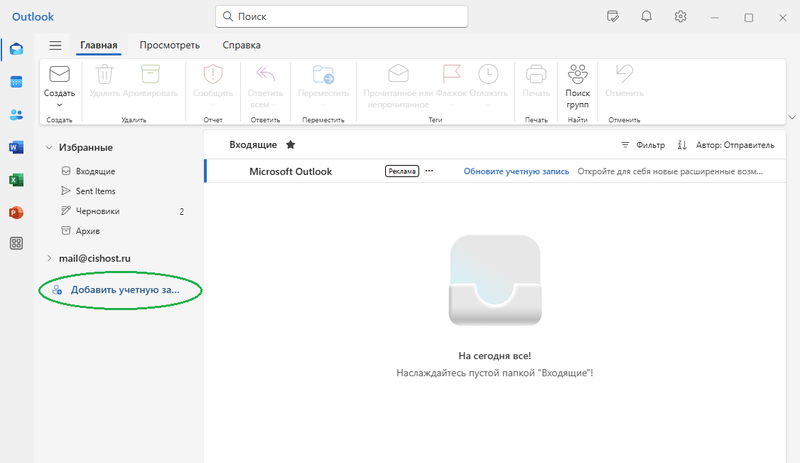Click the Отложить clock icon
The height and width of the screenshot is (463, 800).
(488, 75)
